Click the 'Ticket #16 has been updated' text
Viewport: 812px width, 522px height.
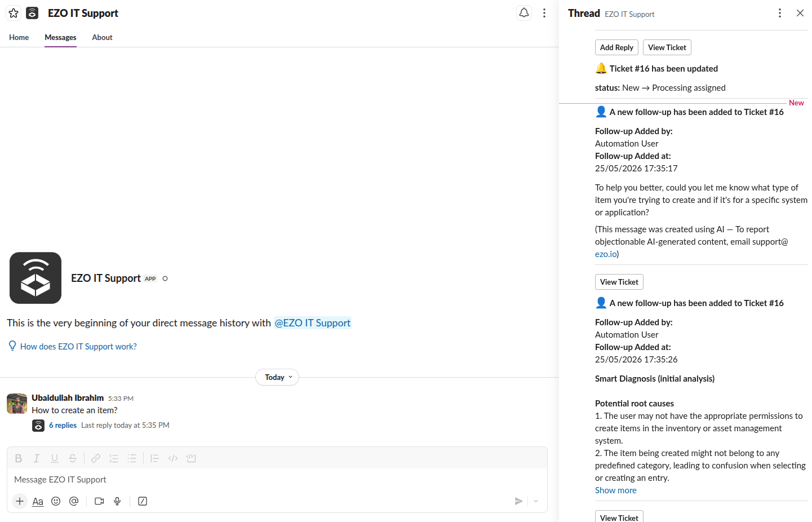[x=664, y=69]
